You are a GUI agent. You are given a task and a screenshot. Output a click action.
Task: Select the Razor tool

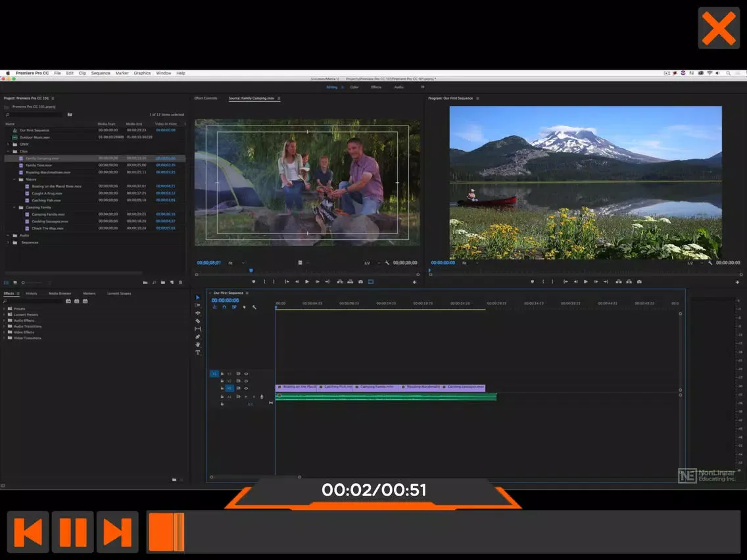pyautogui.click(x=198, y=321)
